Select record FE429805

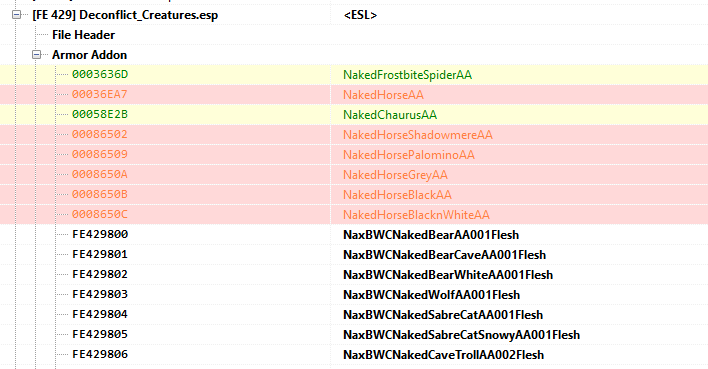[x=100, y=334]
